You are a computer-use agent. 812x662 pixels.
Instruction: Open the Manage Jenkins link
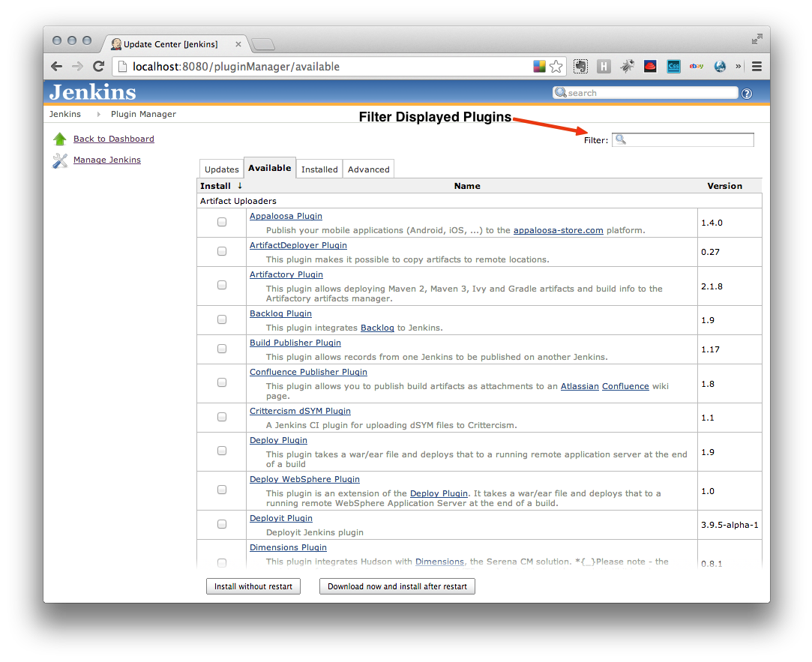pyautogui.click(x=107, y=160)
